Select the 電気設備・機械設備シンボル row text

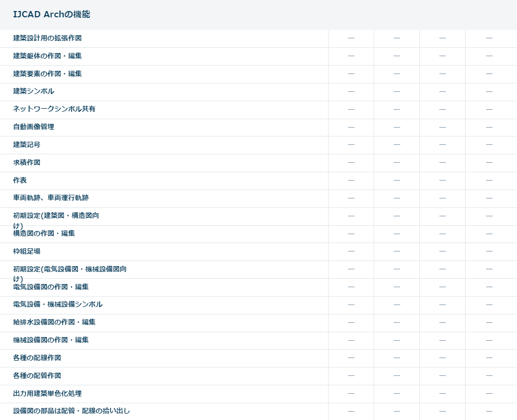tap(58, 304)
